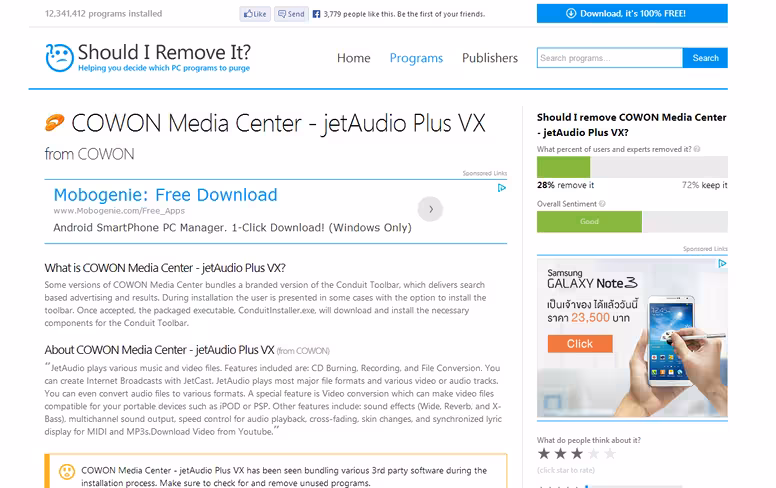Viewport: 776px width, 488px height.
Task: Click the green '28% remove it' bar
Action: tap(563, 167)
